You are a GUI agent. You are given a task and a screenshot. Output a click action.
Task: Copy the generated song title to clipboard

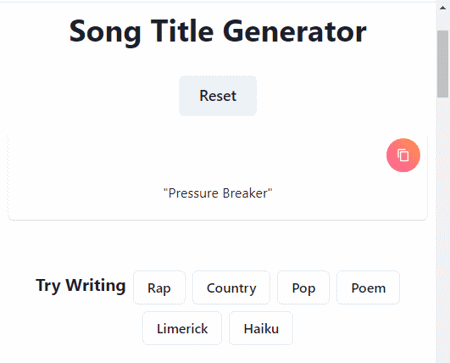[403, 155]
